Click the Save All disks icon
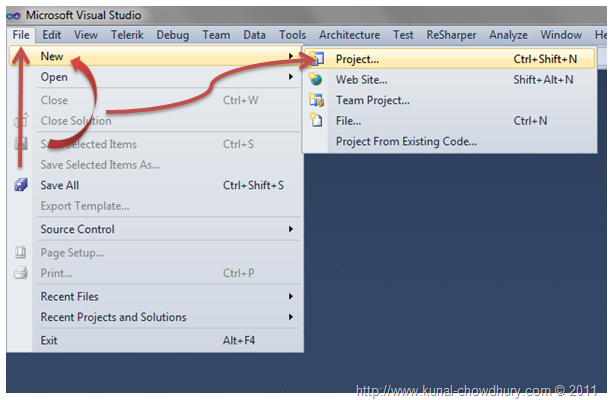Image resolution: width=611 pixels, height=400 pixels. pyautogui.click(x=20, y=185)
